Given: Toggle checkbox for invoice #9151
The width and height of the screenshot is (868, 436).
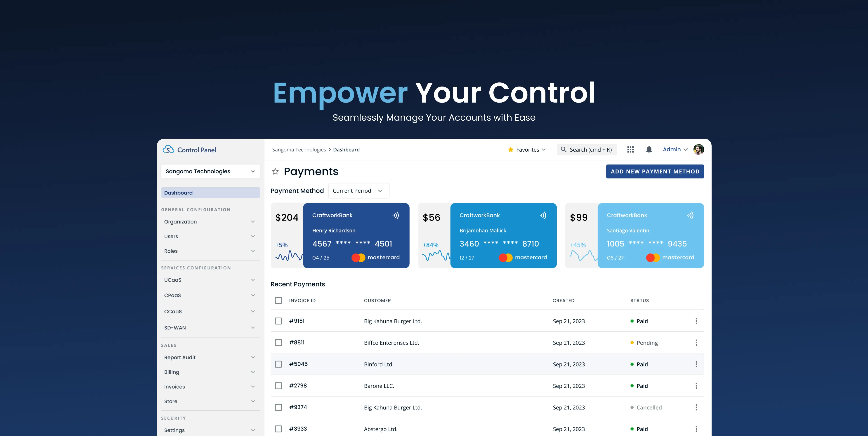Looking at the screenshot, I should [x=278, y=321].
